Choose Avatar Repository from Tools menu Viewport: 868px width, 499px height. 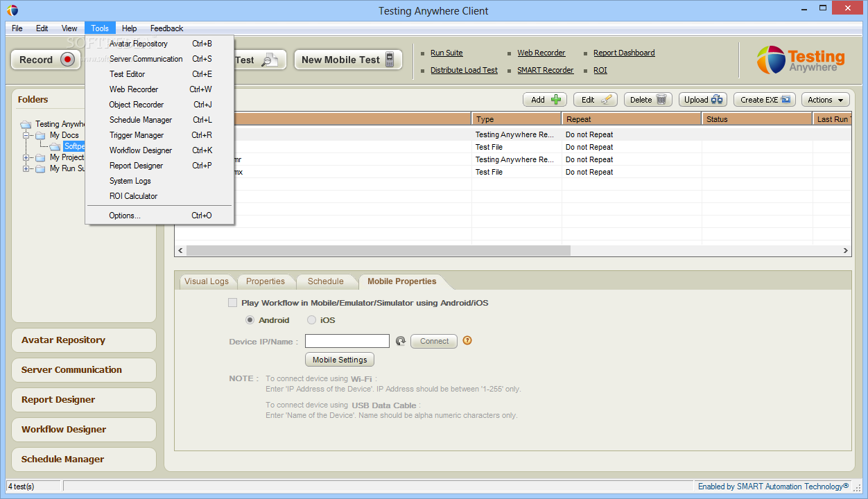pos(160,44)
